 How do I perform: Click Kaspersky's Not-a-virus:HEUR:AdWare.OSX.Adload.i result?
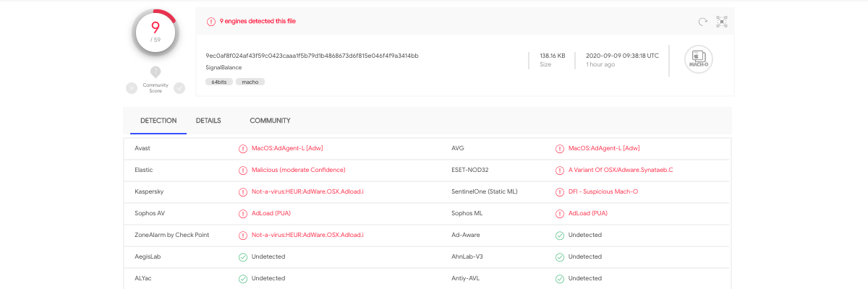[307, 191]
